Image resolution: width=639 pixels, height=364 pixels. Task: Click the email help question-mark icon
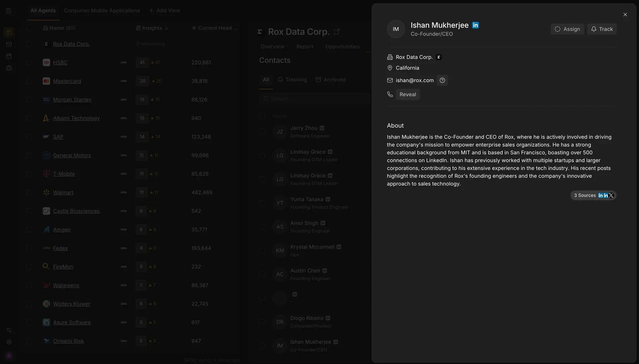click(x=442, y=80)
